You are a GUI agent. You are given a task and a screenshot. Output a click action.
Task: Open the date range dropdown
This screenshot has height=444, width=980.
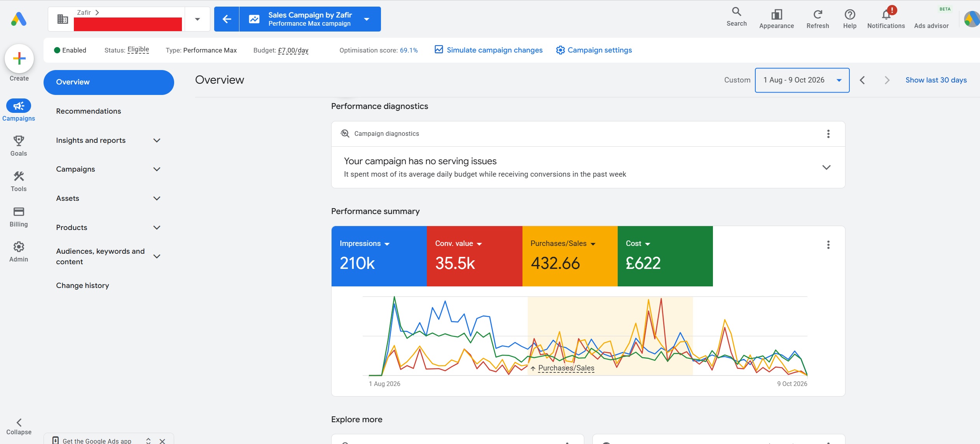click(x=802, y=80)
